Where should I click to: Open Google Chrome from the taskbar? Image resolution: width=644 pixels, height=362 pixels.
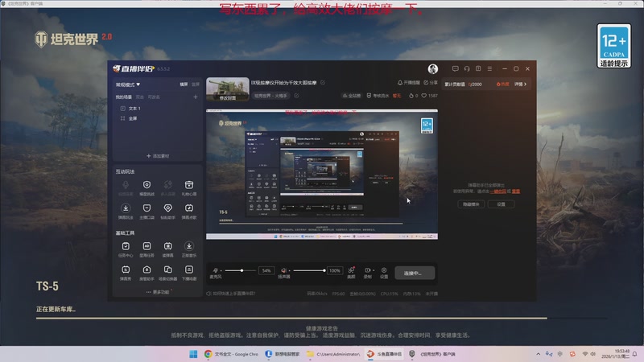(232, 354)
